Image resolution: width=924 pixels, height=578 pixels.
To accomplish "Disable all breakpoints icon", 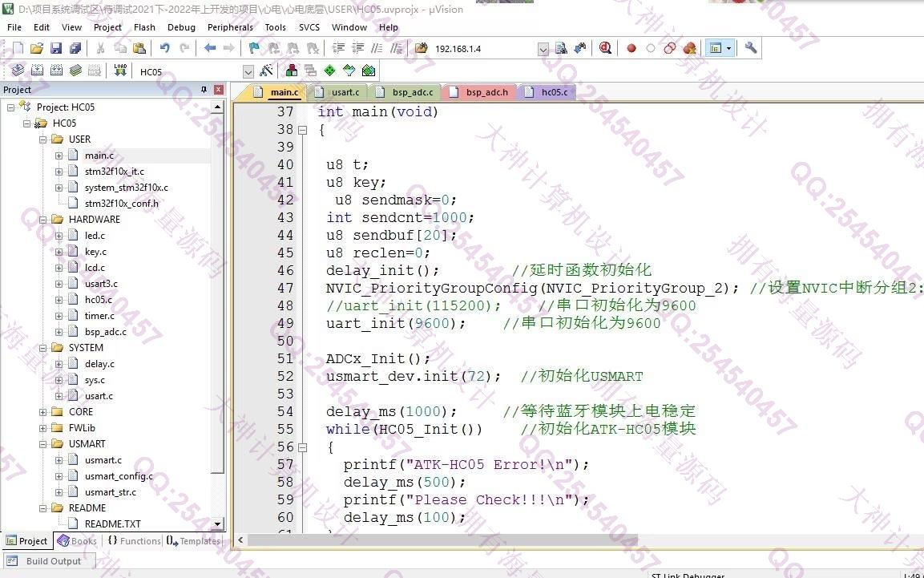I will click(670, 48).
